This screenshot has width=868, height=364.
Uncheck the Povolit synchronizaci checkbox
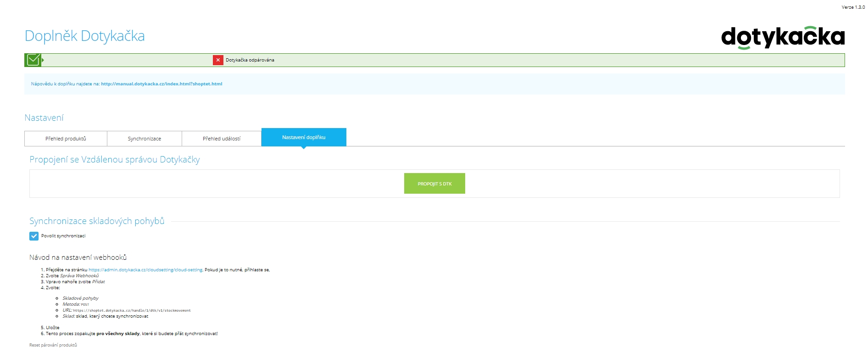pos(34,236)
